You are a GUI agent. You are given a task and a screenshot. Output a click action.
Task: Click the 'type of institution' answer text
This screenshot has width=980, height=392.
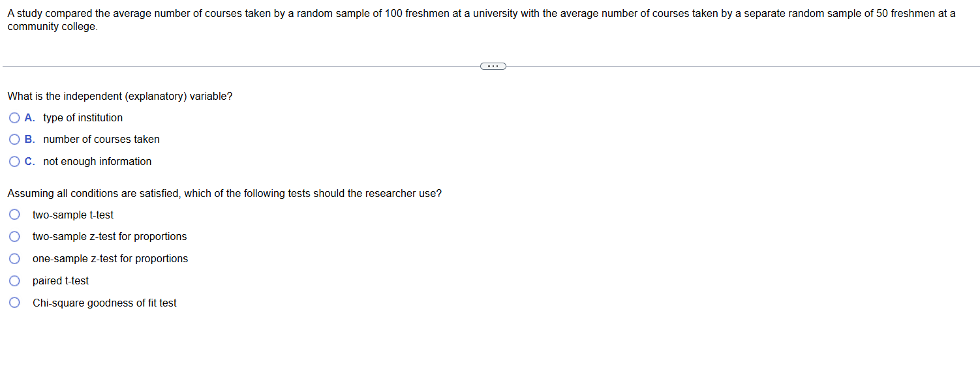[83, 118]
